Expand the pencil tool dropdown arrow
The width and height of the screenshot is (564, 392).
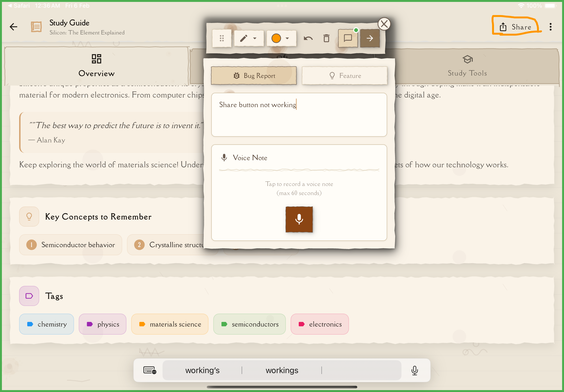pyautogui.click(x=255, y=38)
